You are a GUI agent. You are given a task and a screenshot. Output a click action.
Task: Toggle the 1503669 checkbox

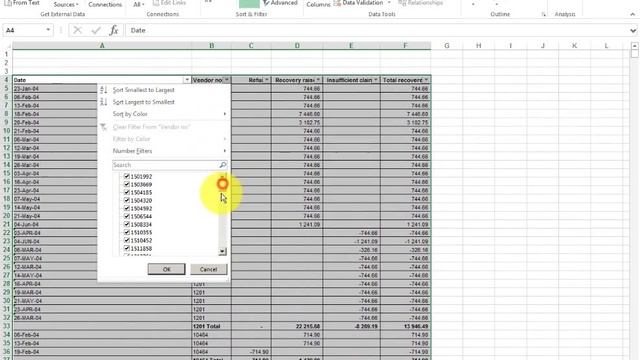coord(127,184)
